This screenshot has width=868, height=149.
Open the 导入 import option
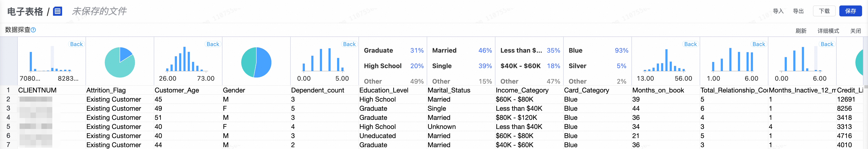(778, 11)
